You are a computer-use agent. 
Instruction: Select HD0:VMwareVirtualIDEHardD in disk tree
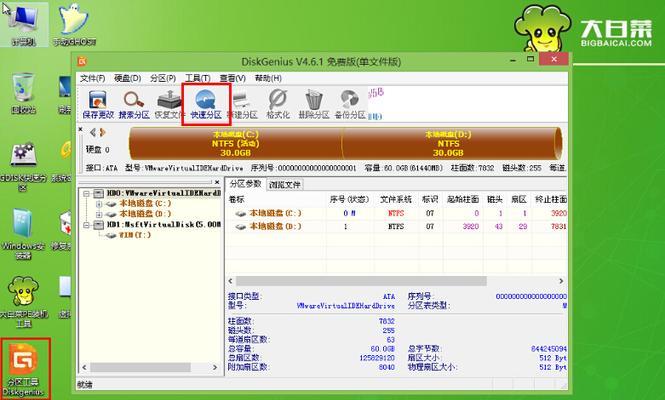click(x=158, y=193)
